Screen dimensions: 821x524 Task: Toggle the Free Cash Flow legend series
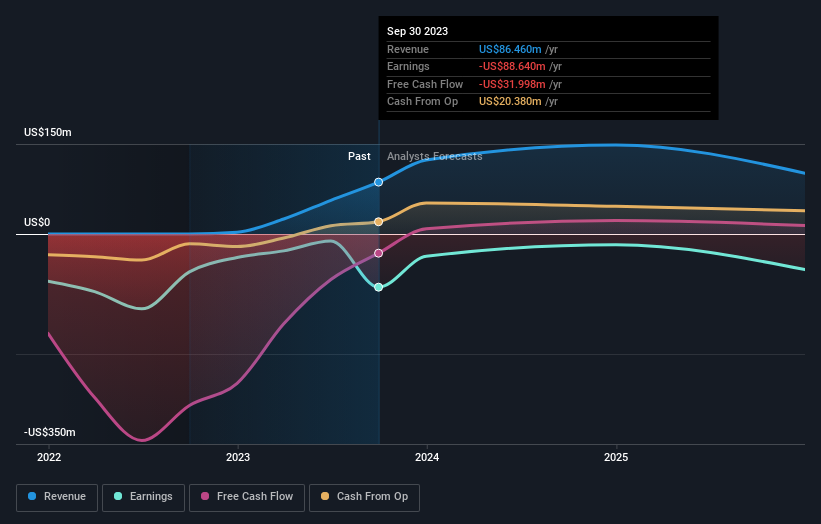tap(247, 497)
